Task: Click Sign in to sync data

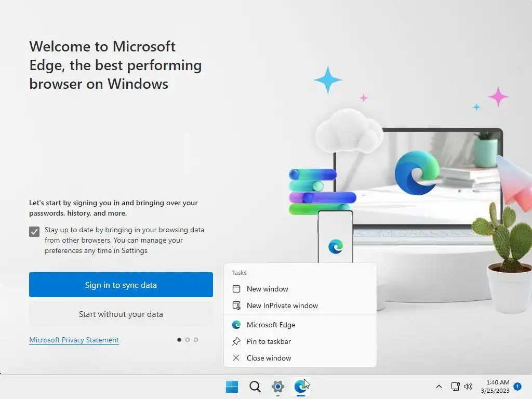Action: coord(121,285)
